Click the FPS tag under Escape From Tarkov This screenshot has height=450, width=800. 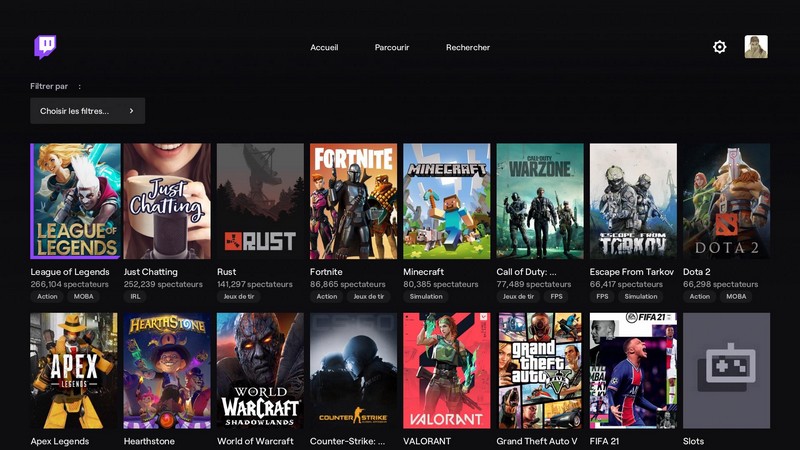[602, 296]
